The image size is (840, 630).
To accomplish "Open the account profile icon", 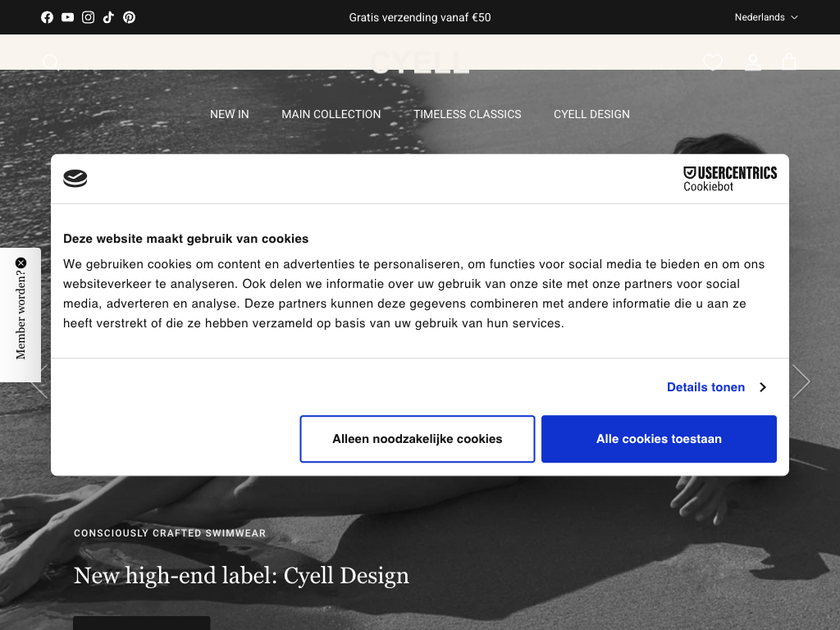I will (752, 62).
